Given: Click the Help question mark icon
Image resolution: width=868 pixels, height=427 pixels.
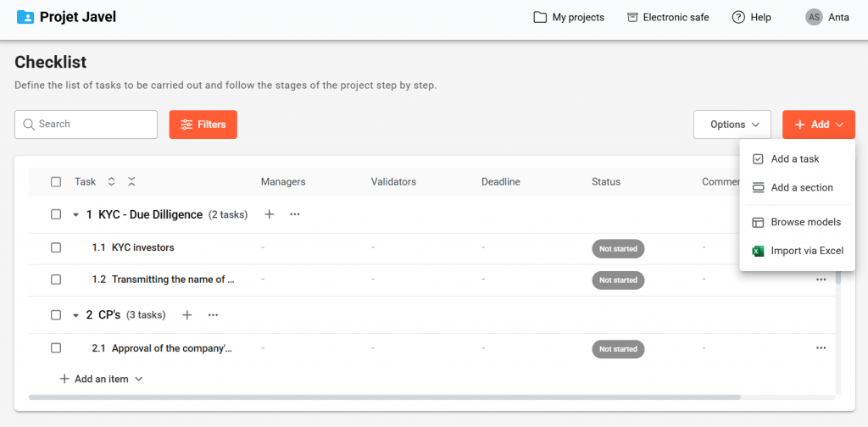Looking at the screenshot, I should pos(738,17).
